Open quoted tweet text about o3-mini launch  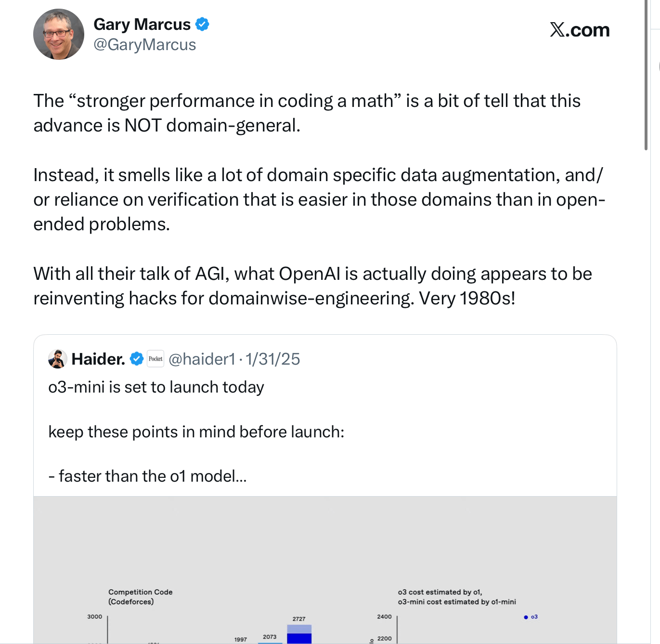tap(196, 432)
